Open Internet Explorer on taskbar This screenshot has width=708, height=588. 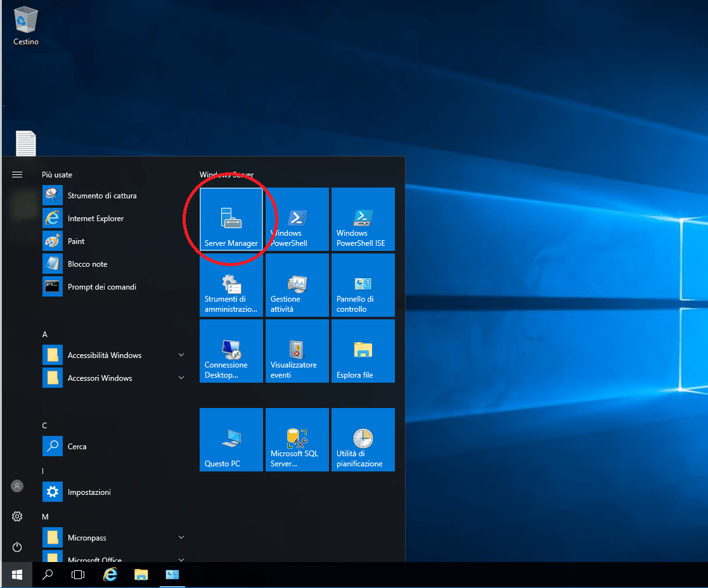[110, 575]
